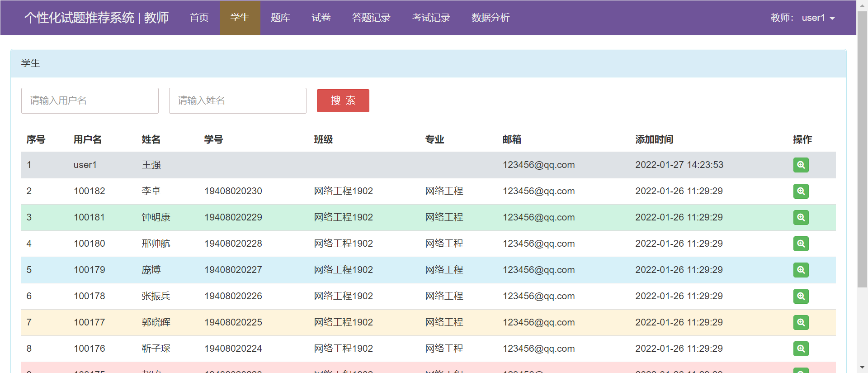
Task: Click the name 靳子琛
Action: (x=156, y=349)
